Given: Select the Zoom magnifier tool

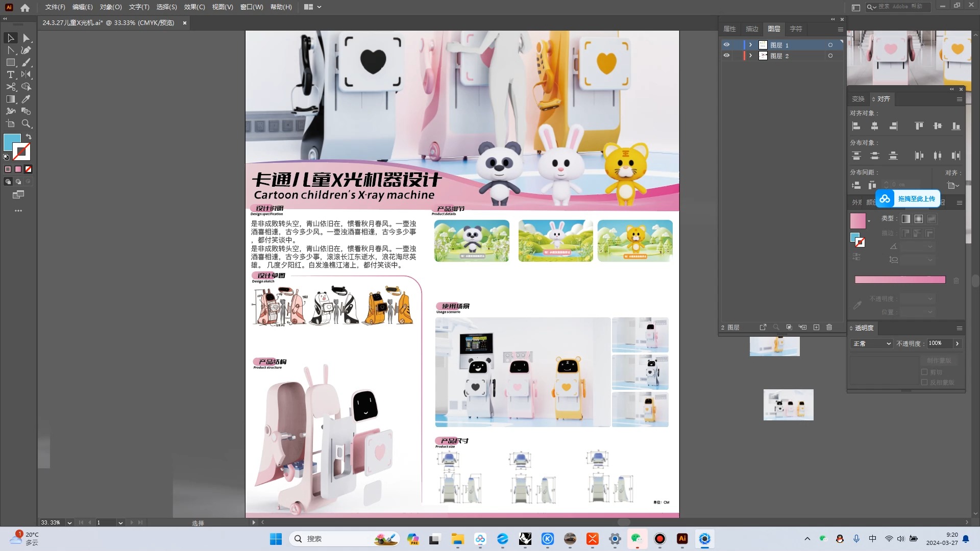Looking at the screenshot, I should [26, 123].
